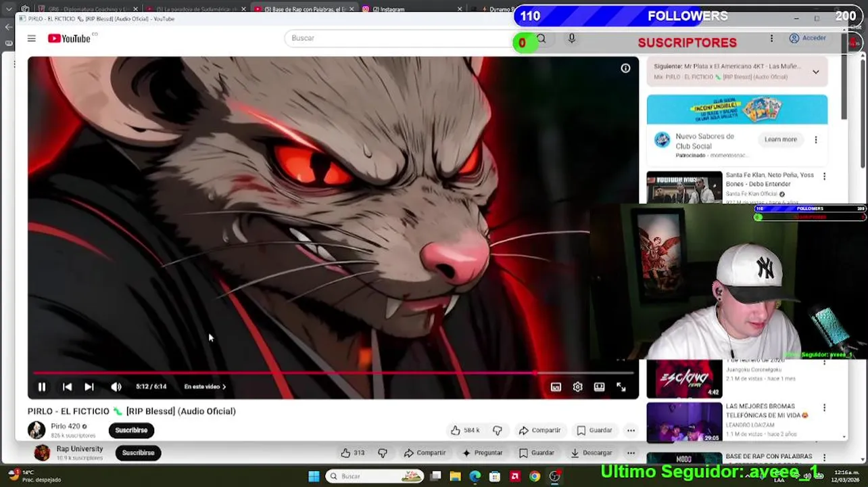Viewport: 868px width, 487px height.
Task: Open the browser tab search chevron
Action: [x=9, y=9]
